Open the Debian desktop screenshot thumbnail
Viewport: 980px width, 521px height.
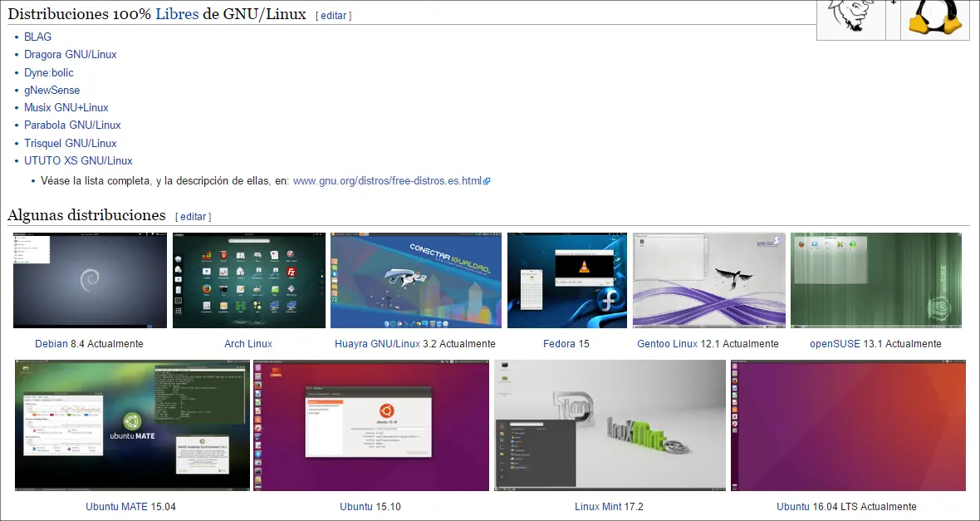90,280
